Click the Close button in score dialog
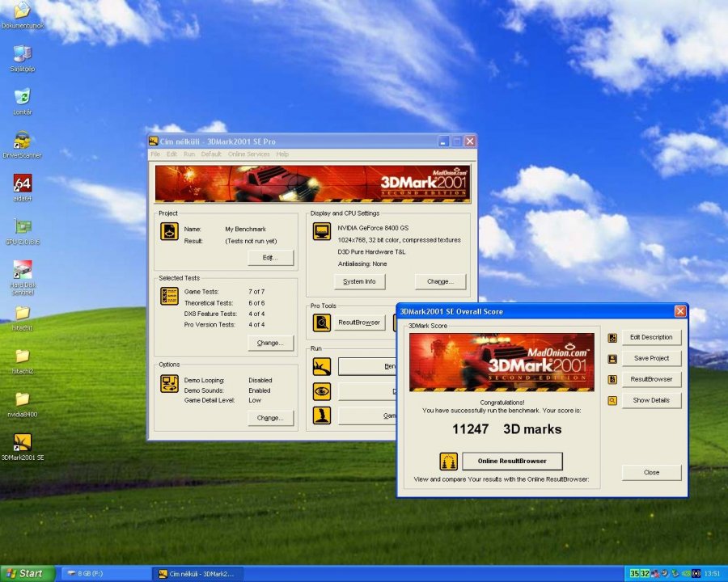 pyautogui.click(x=651, y=472)
